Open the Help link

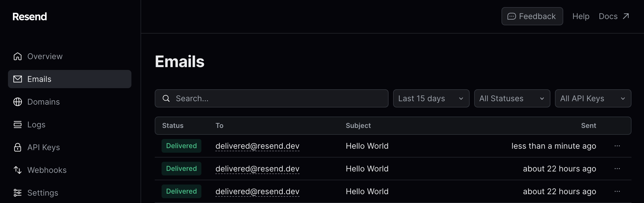[581, 16]
